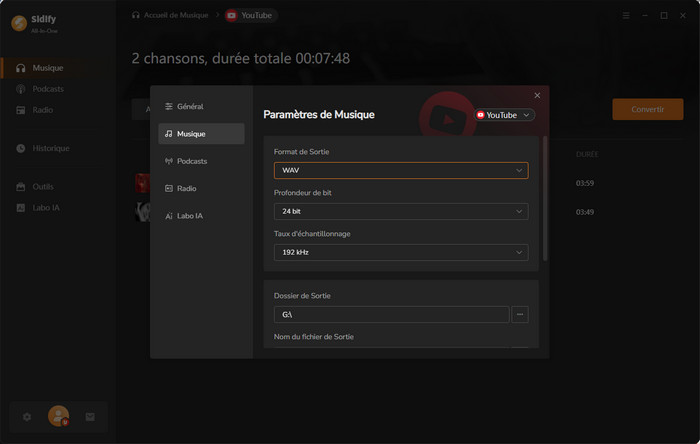Expand the Profondeur de bit dropdown
Screen dimensions: 700x444
coord(400,211)
